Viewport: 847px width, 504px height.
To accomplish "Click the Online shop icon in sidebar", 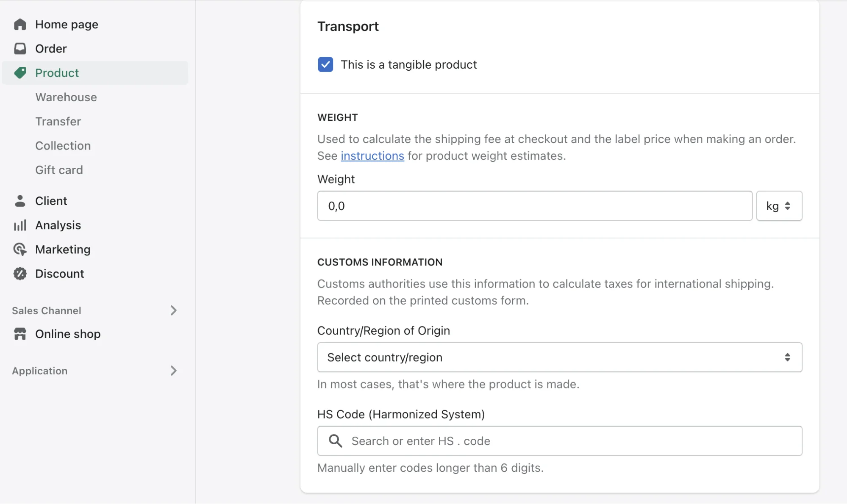I will tap(20, 334).
